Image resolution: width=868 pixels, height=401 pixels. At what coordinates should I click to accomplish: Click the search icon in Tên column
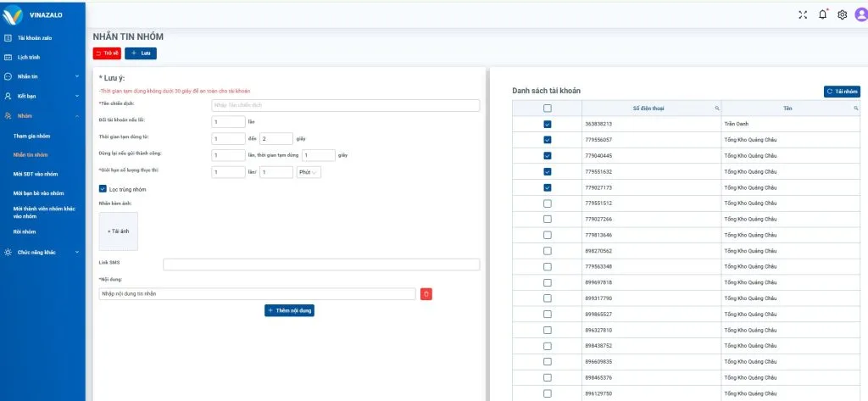click(855, 109)
